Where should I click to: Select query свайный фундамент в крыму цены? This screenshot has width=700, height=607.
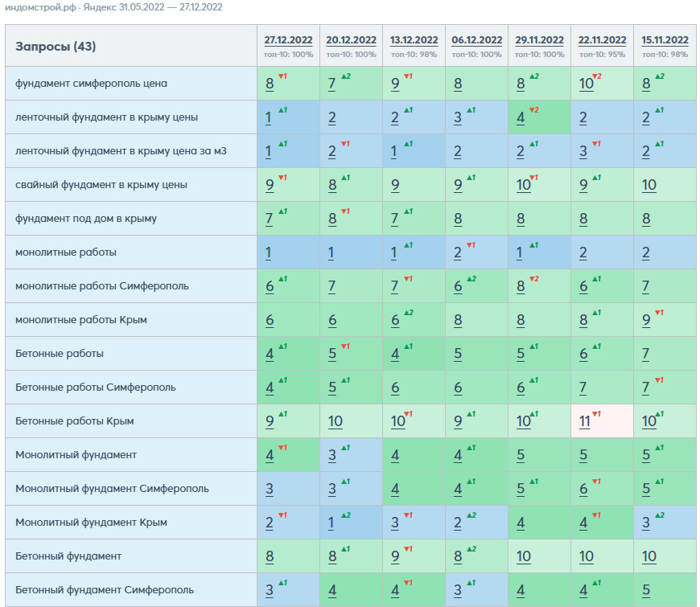click(x=101, y=185)
